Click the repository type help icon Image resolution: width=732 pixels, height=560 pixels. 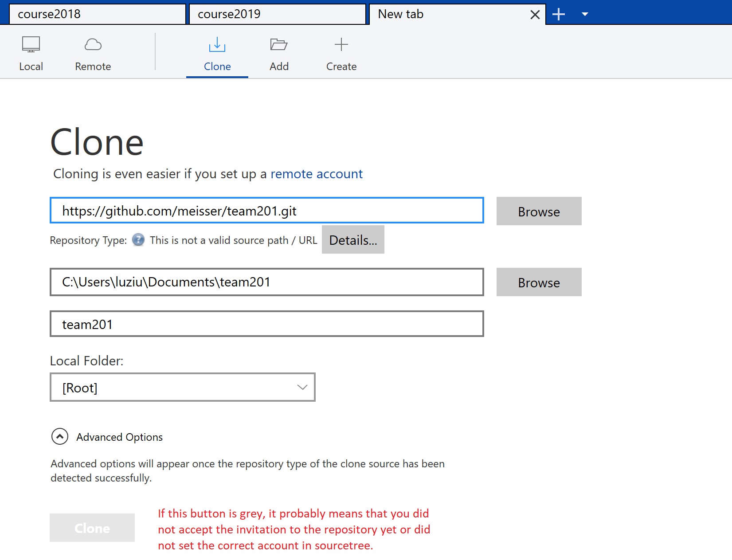pos(138,240)
